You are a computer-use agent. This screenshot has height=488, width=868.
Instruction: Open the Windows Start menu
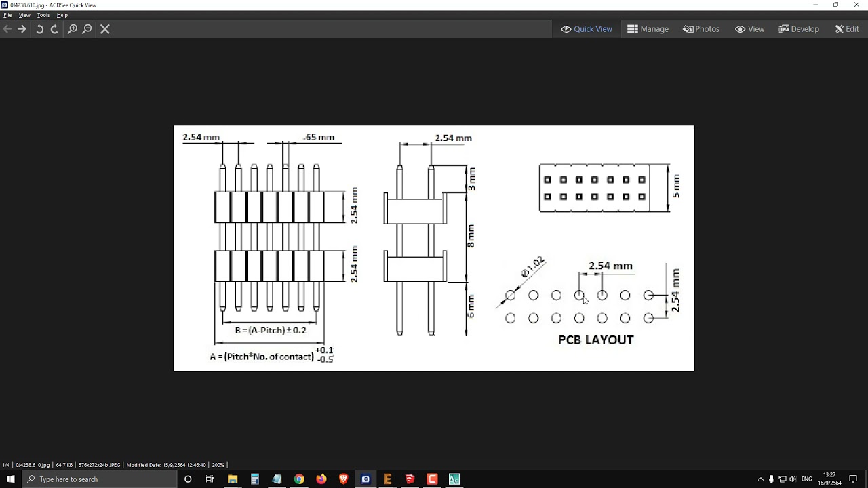click(x=11, y=479)
